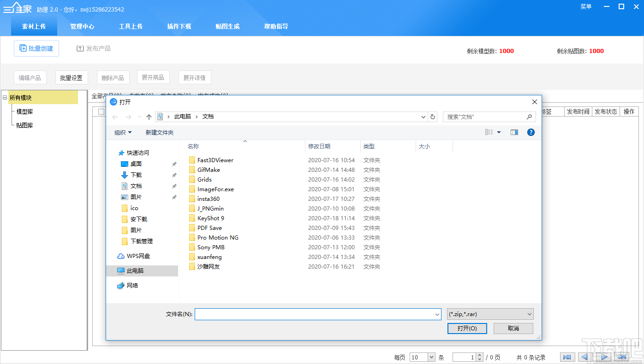The height and width of the screenshot is (364, 644).
Task: Click the 'PDF Save' folder name
Action: click(209, 228)
